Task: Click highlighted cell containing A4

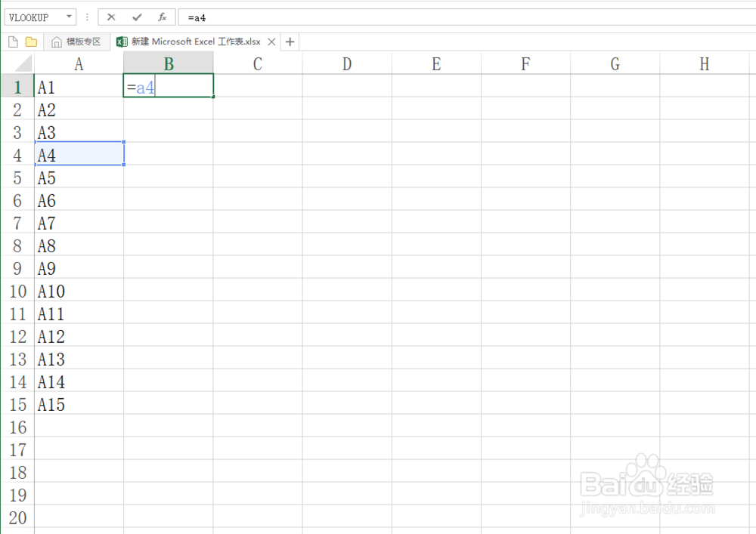Action: 79,155
